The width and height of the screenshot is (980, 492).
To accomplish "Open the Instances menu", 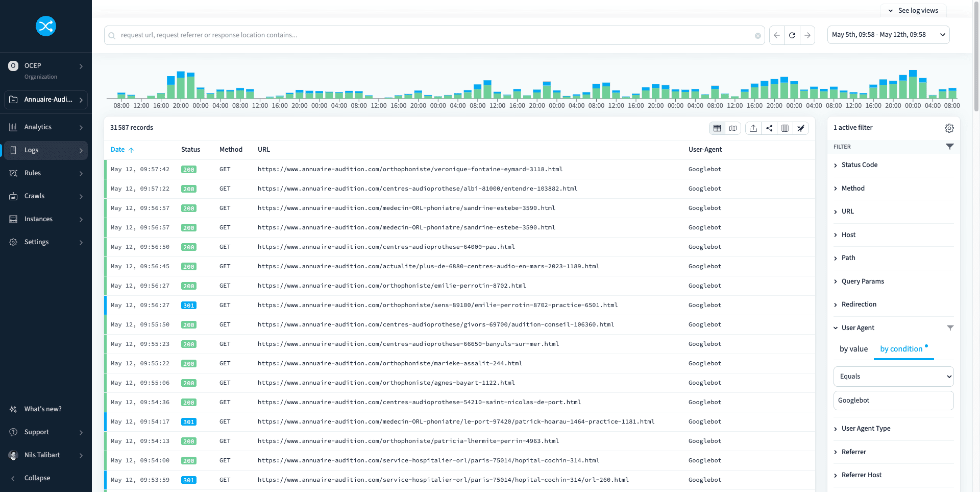I will 46,219.
